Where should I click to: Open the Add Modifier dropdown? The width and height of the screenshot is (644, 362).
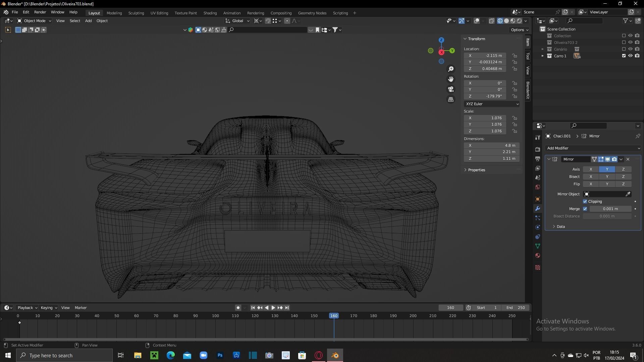pos(593,148)
